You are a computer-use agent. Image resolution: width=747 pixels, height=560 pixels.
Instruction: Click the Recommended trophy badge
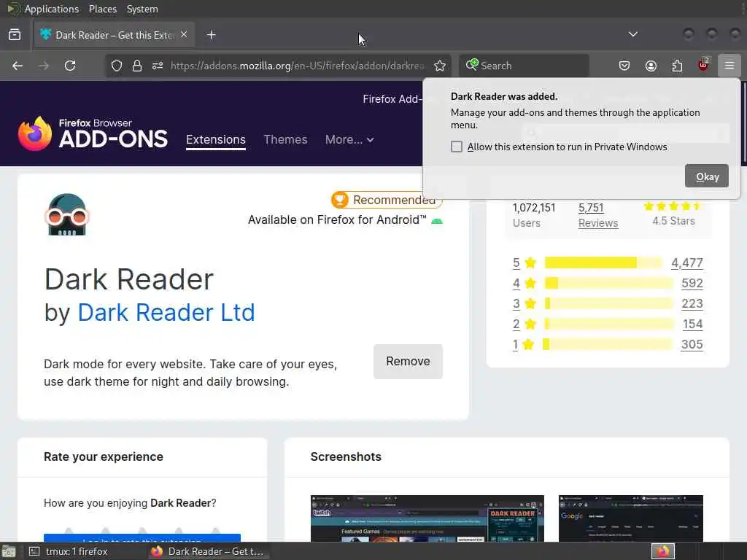387,200
